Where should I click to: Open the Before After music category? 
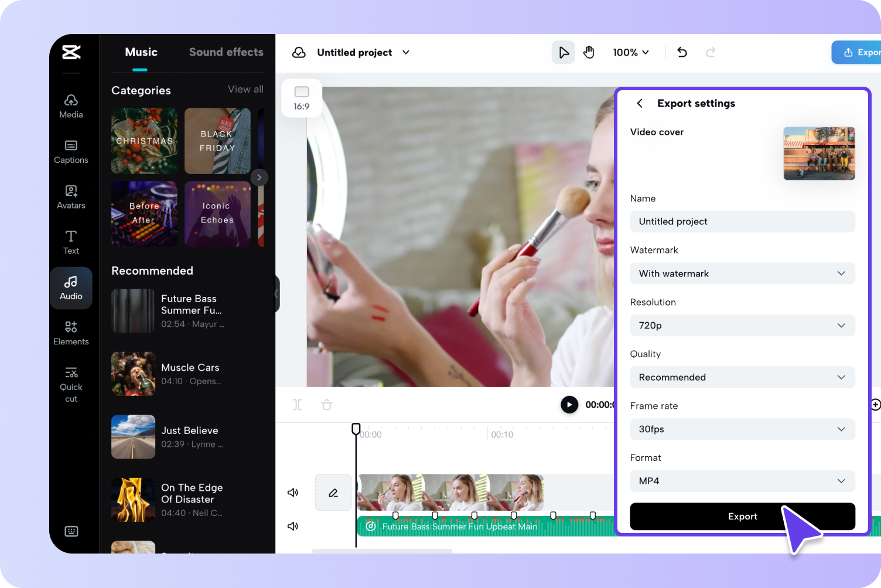(144, 214)
